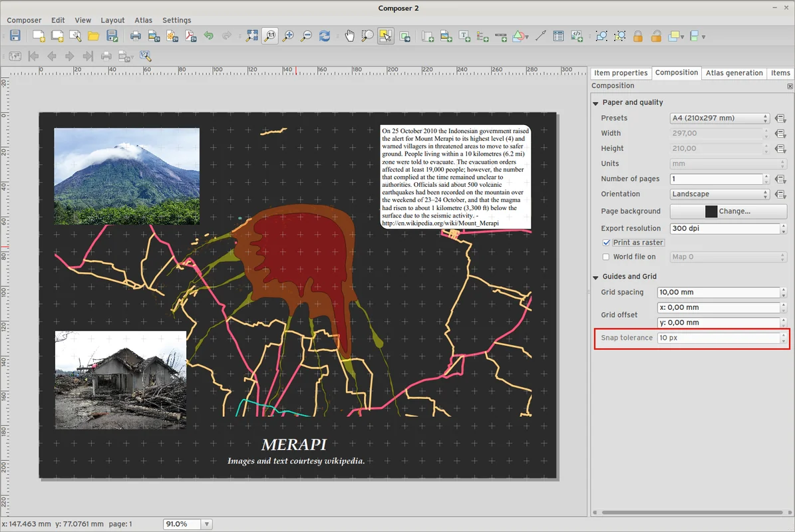795x532 pixels.
Task: Click the Save project icon
Action: click(14, 36)
